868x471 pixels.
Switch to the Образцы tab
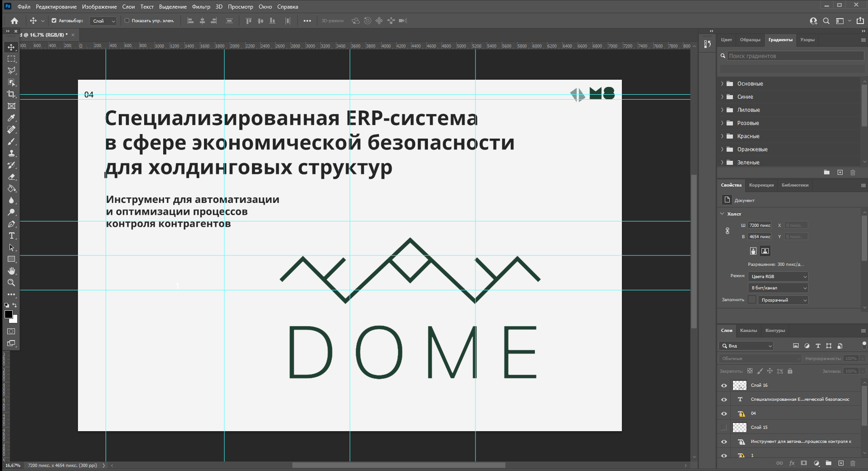pyautogui.click(x=750, y=40)
